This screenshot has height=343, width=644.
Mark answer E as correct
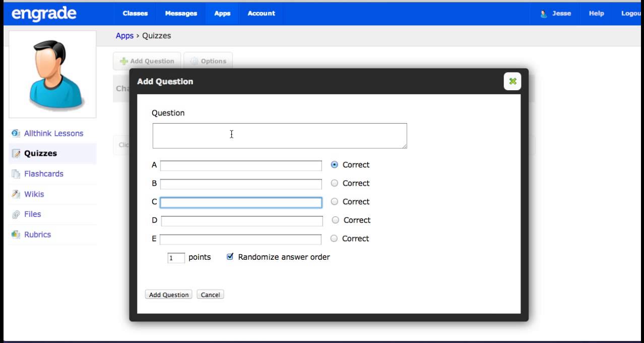coord(334,239)
